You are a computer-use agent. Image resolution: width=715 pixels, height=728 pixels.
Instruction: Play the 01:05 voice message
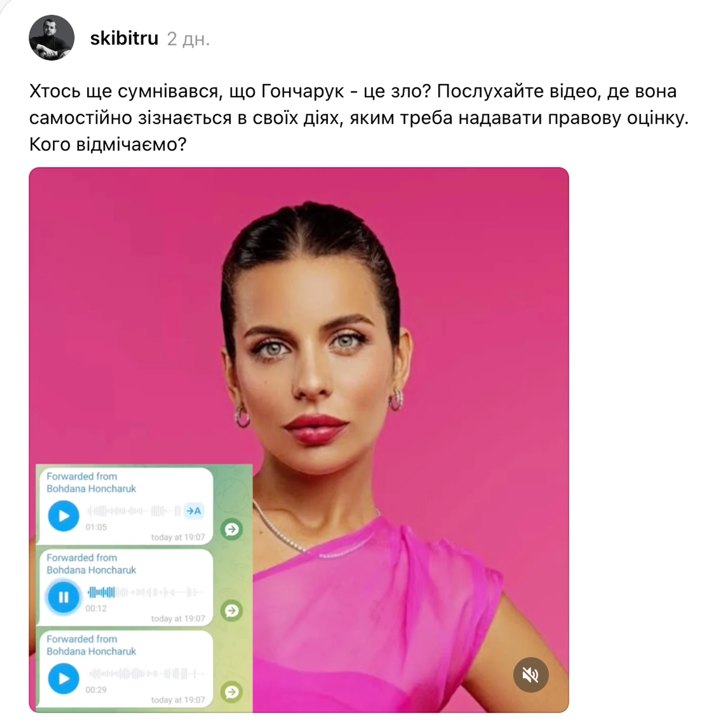63,516
